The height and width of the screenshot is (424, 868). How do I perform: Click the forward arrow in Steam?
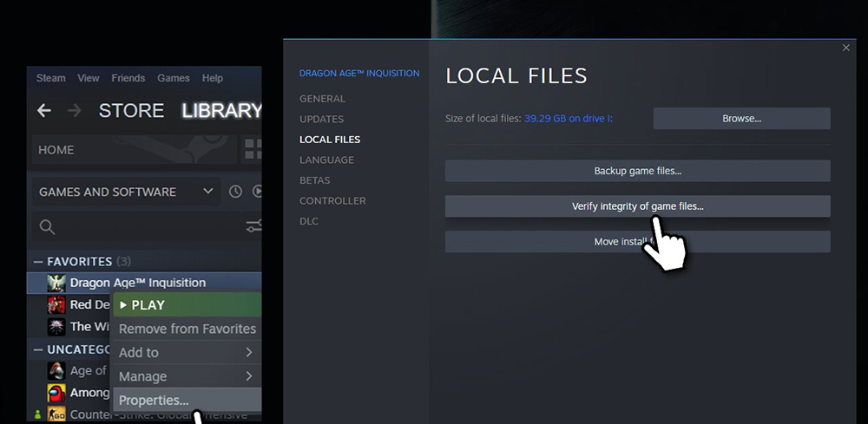point(74,111)
